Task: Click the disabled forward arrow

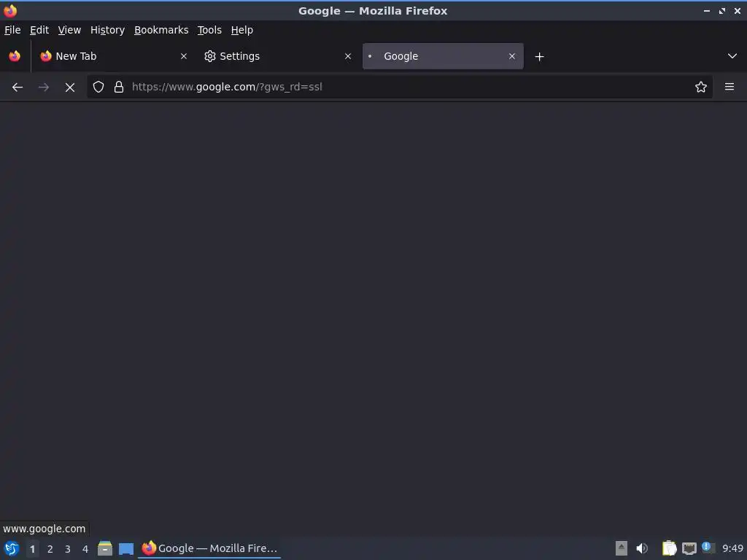Action: pos(44,87)
